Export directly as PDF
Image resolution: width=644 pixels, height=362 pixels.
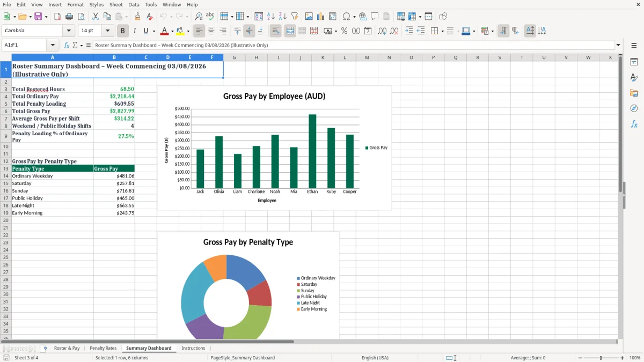tap(57, 17)
